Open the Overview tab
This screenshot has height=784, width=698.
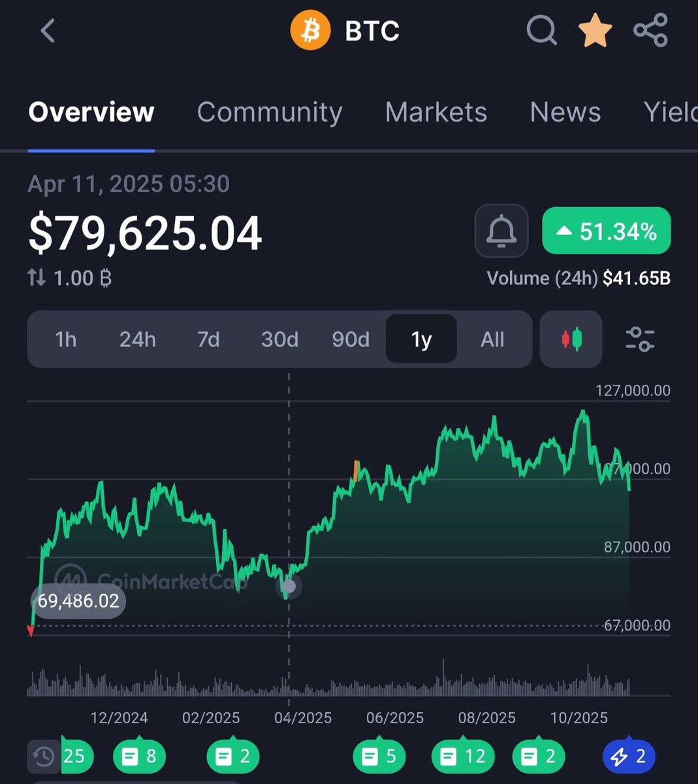(x=91, y=112)
